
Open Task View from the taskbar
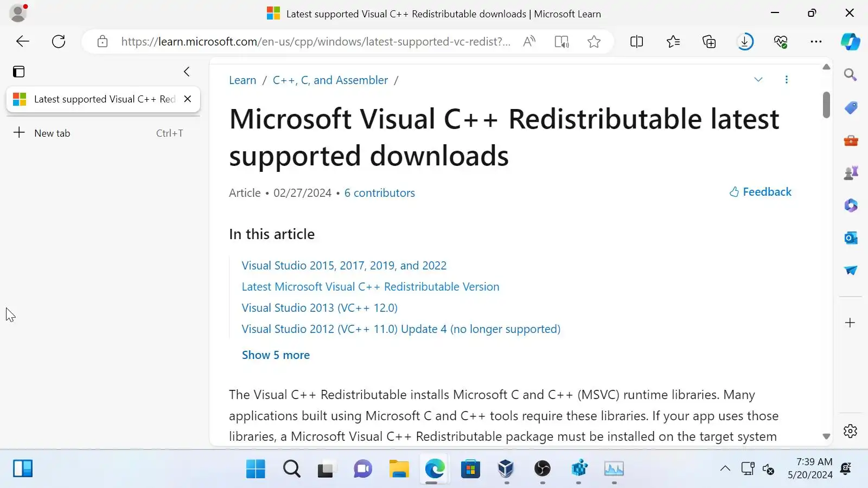tap(327, 468)
